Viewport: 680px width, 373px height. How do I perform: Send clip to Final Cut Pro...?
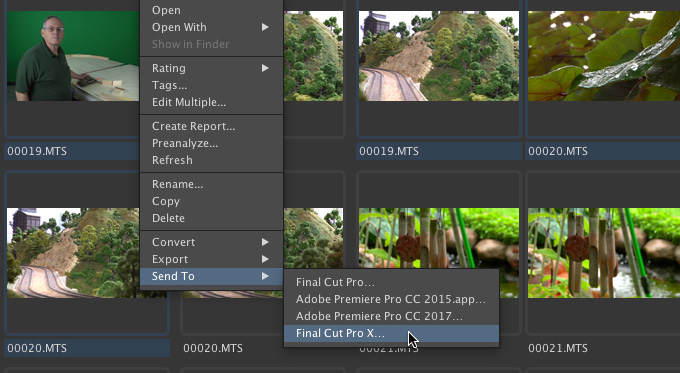(x=391, y=282)
